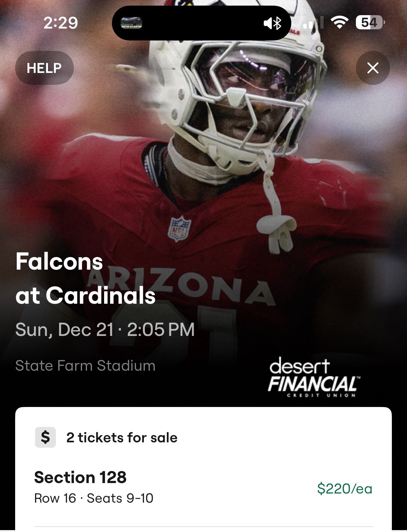Close the event page with the X

[x=373, y=67]
